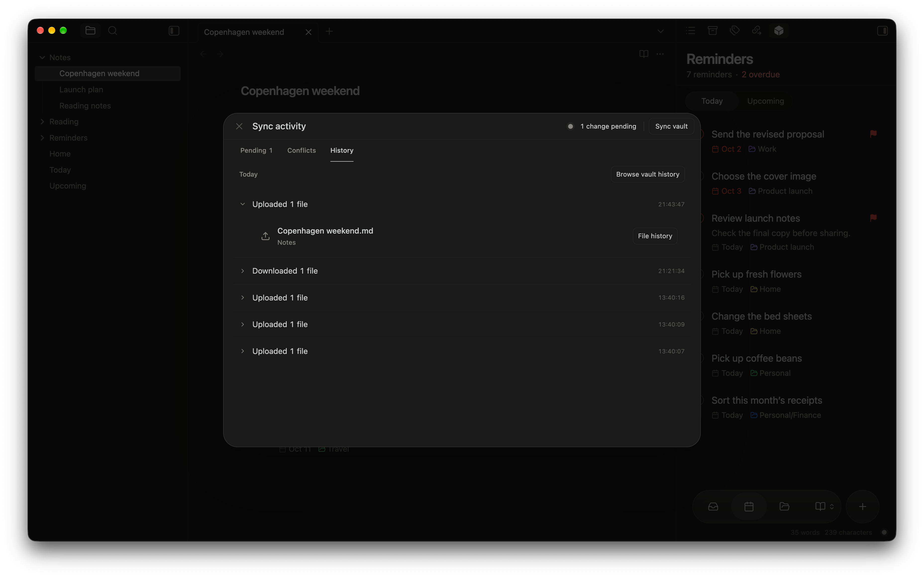This screenshot has height=578, width=924.
Task: Open the note's more options menu
Action: [660, 54]
